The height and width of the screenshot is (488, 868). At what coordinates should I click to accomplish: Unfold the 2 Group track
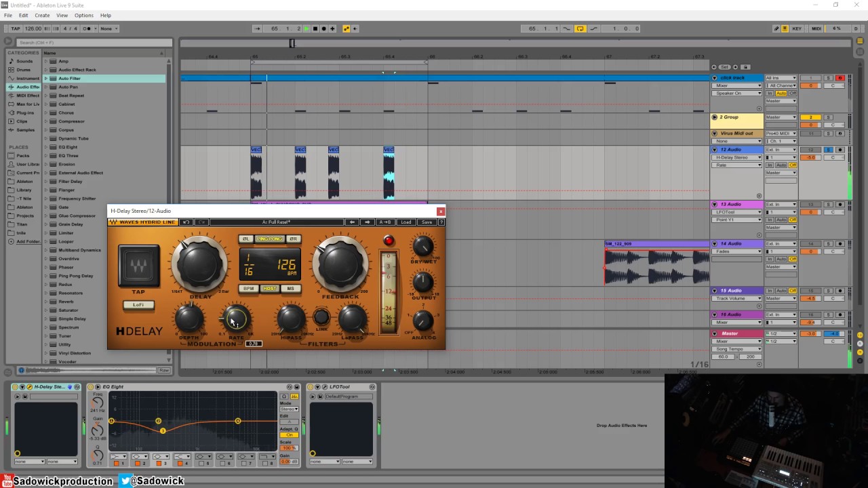point(715,117)
